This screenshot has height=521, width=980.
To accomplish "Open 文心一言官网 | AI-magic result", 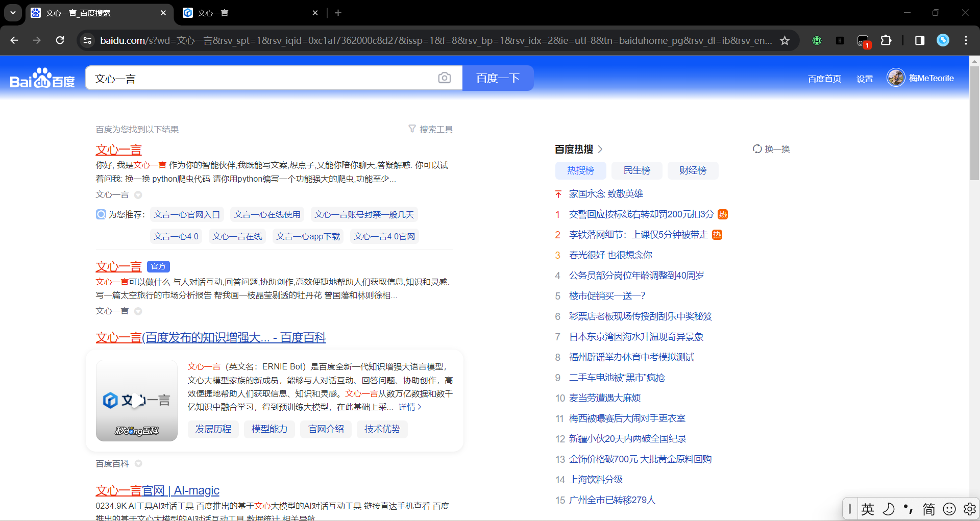I will 157,490.
